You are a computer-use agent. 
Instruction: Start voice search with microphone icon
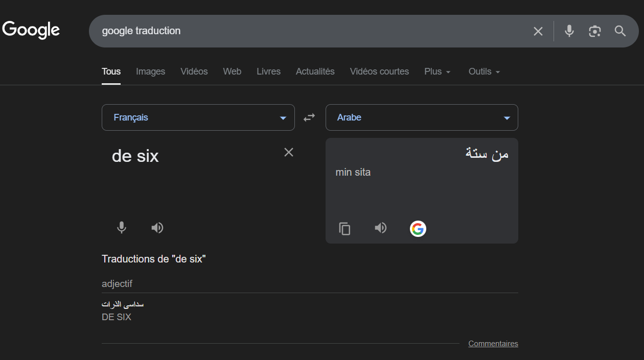pyautogui.click(x=569, y=31)
